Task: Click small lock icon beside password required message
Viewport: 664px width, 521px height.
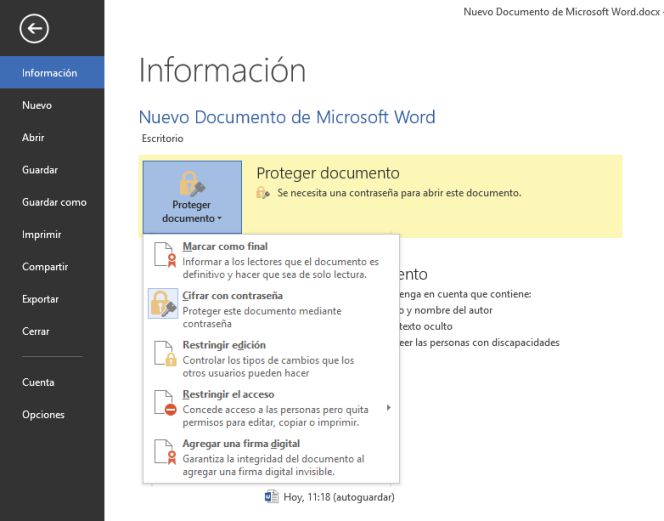Action: pos(263,193)
